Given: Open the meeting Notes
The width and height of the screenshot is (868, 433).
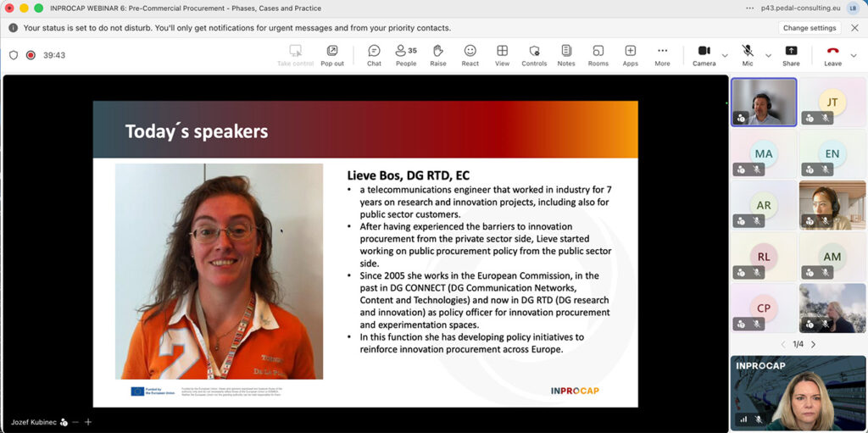Looking at the screenshot, I should (566, 55).
